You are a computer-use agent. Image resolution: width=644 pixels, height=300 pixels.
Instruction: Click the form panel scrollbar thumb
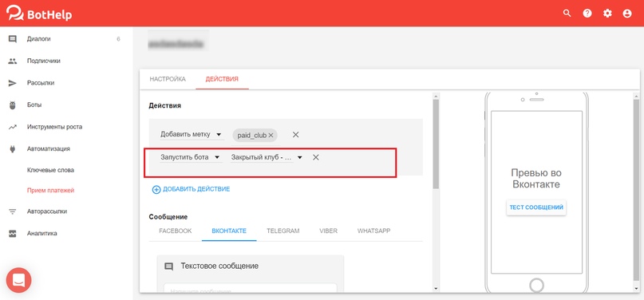pos(436,144)
